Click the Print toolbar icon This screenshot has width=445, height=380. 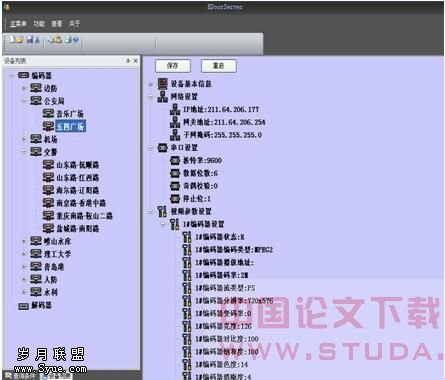tap(68, 40)
